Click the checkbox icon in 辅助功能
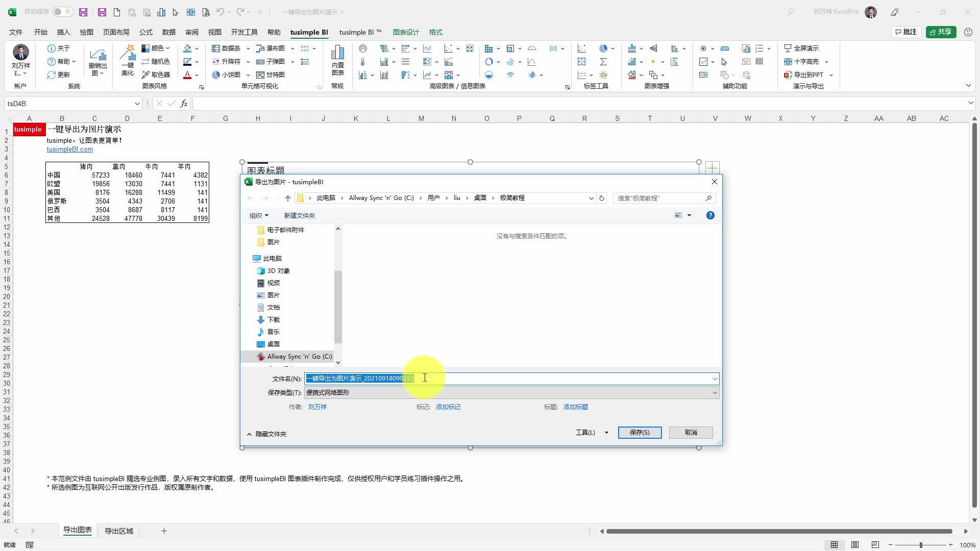 (703, 62)
